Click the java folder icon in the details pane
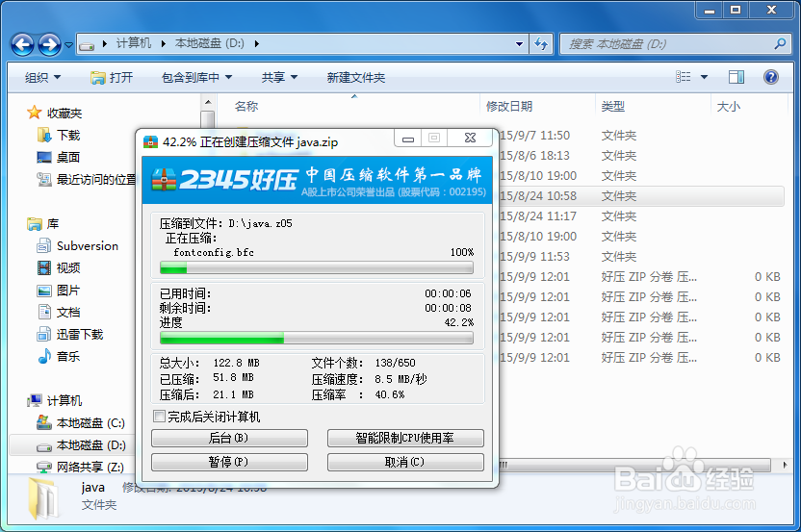 [x=43, y=498]
